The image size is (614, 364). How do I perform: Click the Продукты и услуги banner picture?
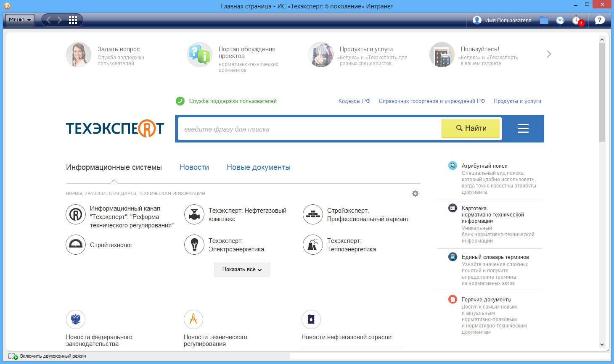[x=321, y=55]
